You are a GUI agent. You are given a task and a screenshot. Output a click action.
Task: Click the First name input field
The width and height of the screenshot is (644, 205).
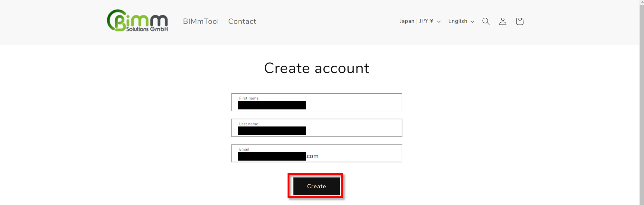click(x=317, y=102)
